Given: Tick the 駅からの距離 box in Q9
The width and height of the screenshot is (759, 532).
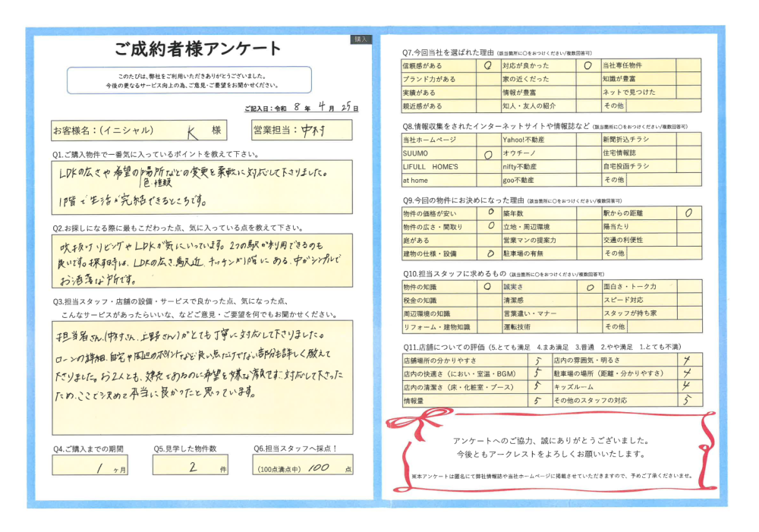Looking at the screenshot, I should 688,213.
